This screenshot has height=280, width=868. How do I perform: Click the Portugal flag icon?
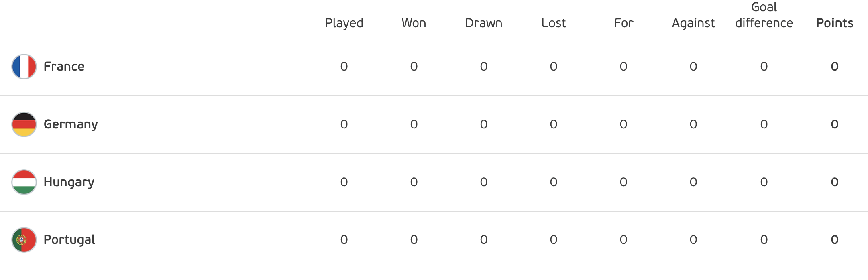[24, 240]
